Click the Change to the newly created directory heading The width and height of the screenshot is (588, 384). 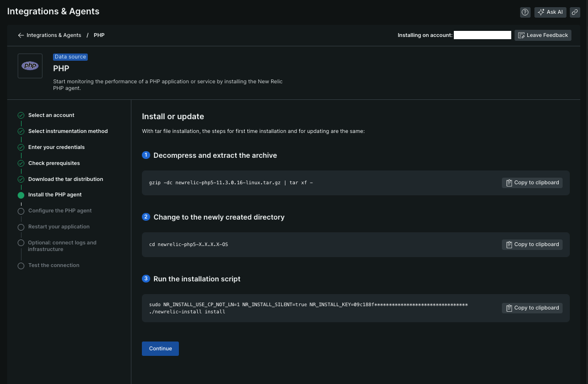coord(219,217)
